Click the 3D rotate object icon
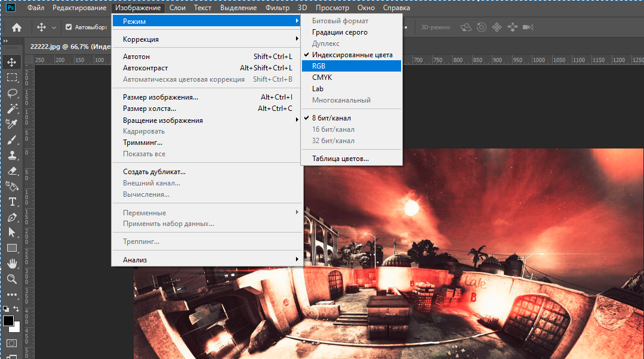Viewport: 644px width, 359px height. [466, 27]
